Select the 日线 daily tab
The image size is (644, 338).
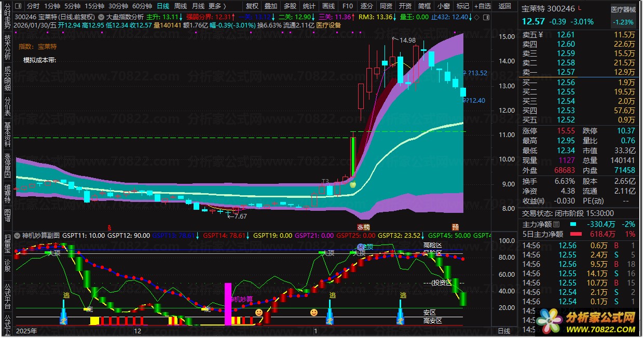[163, 6]
